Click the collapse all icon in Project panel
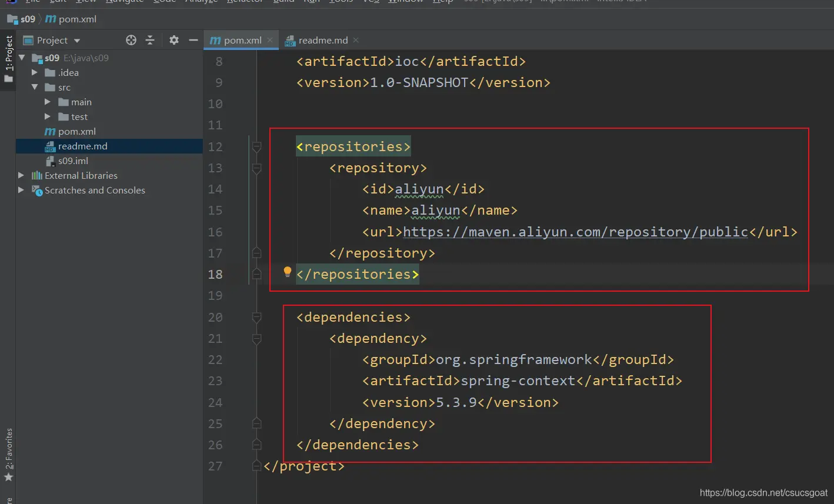 [x=150, y=40]
